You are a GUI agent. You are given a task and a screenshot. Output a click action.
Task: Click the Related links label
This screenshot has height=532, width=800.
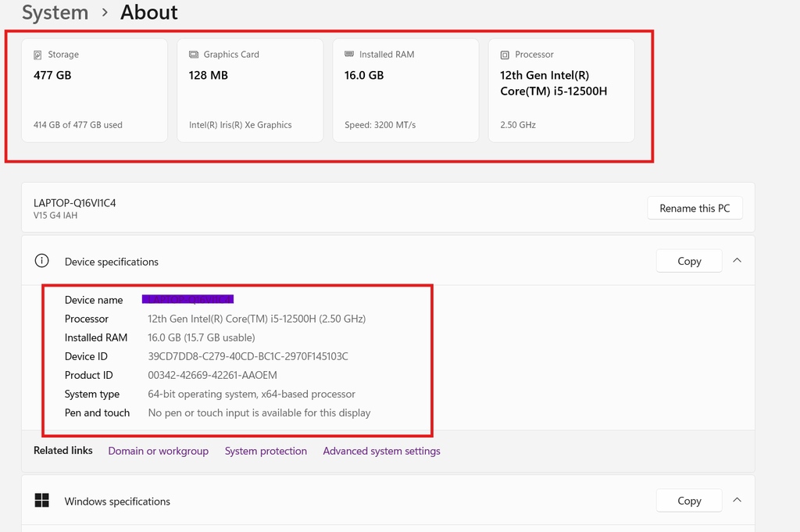click(x=63, y=451)
